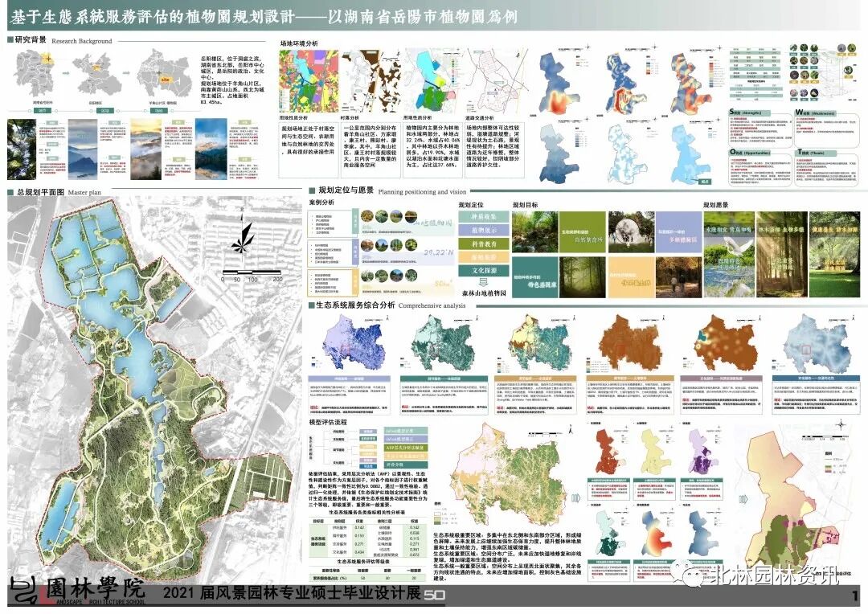
Task: Click the 岳阳楼区 location description paragraph
Action: [232, 80]
